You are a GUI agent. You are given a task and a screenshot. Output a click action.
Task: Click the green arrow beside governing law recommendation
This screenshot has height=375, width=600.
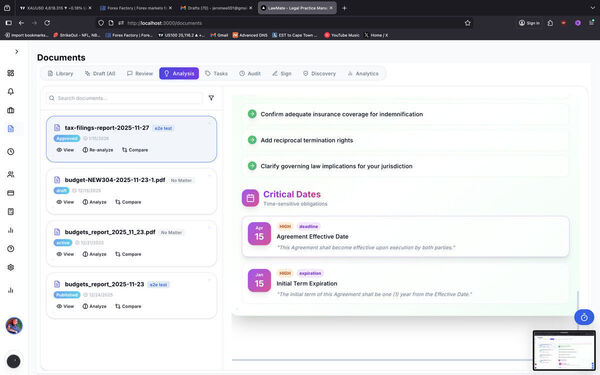tap(252, 166)
